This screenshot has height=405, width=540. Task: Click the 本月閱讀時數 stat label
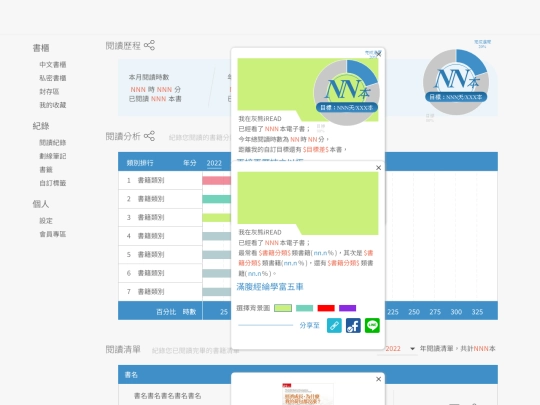149,77
